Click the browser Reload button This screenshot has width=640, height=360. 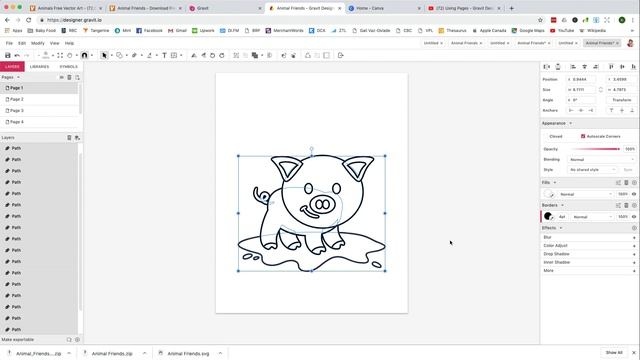29,20
